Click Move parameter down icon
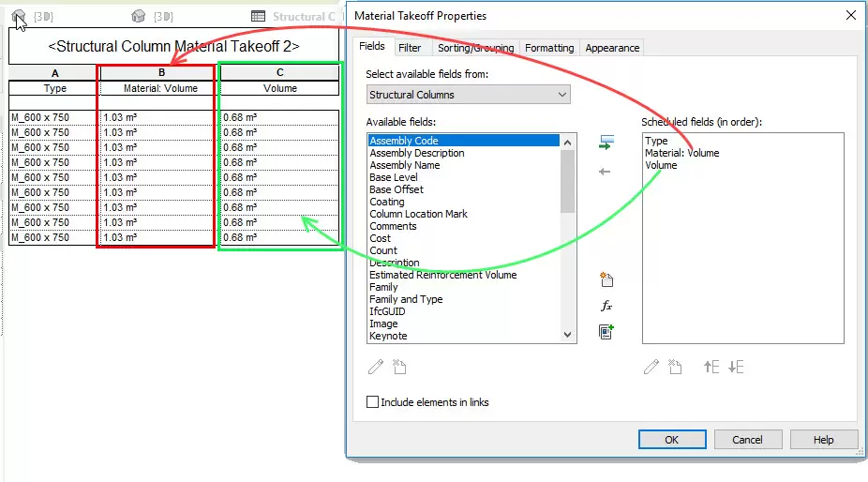 [x=736, y=368]
